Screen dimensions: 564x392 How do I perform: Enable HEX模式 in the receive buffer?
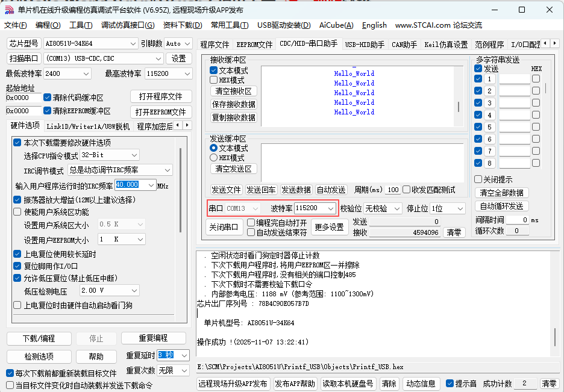click(x=214, y=79)
